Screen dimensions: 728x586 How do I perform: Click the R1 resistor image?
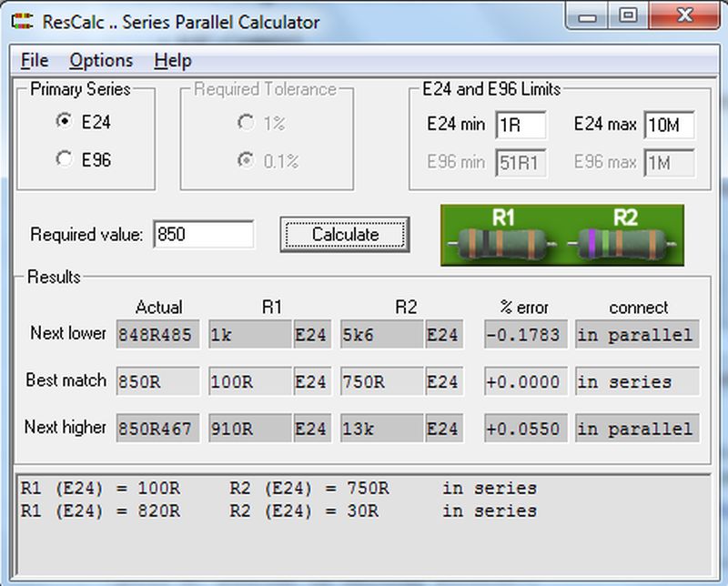pyautogui.click(x=503, y=243)
